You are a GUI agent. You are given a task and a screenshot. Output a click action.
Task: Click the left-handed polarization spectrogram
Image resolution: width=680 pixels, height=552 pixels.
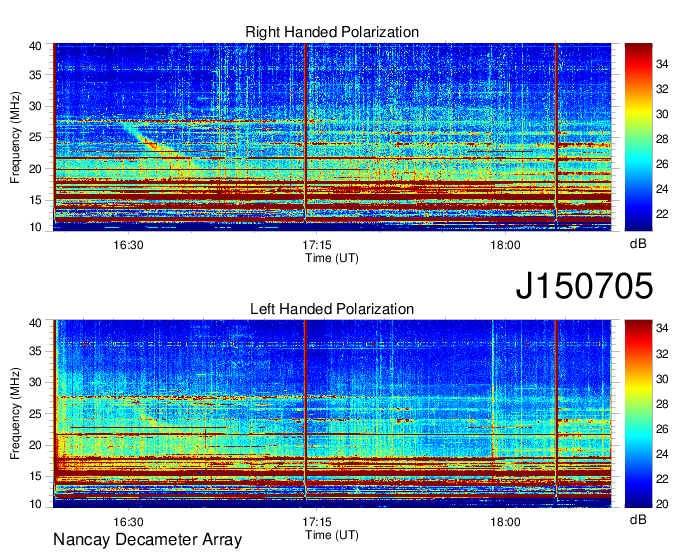[x=332, y=414]
